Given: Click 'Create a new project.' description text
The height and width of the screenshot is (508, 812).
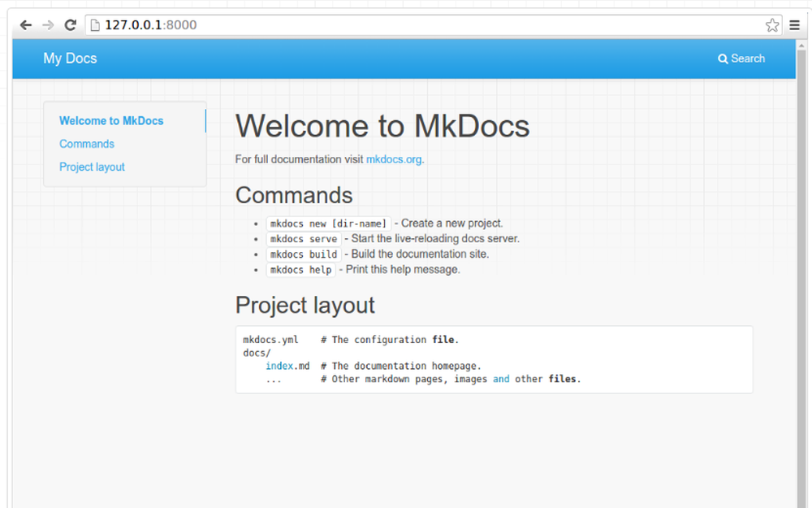Looking at the screenshot, I should (x=451, y=224).
